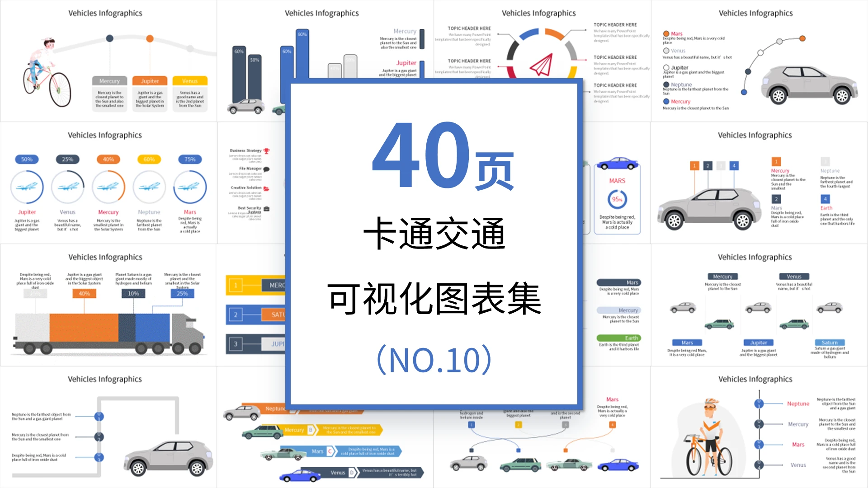Select the empty Venus bullet circle
The width and height of the screenshot is (868, 488).
click(x=666, y=51)
